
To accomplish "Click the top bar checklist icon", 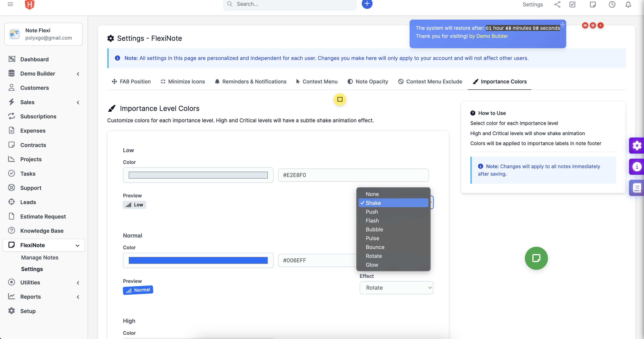I will (572, 4).
